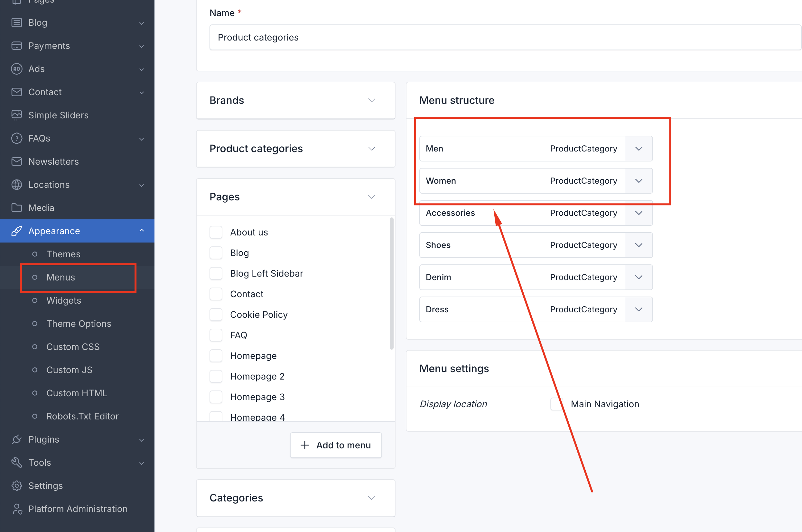Screen dimensions: 802x532
Task: Click the Simple Sliders image icon
Action: click(x=16, y=115)
